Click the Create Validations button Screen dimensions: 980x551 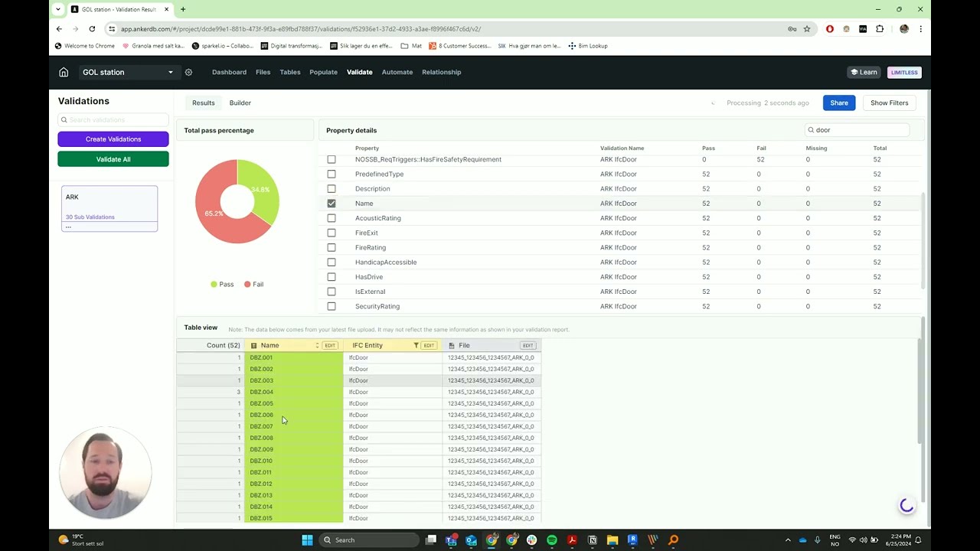tap(113, 139)
